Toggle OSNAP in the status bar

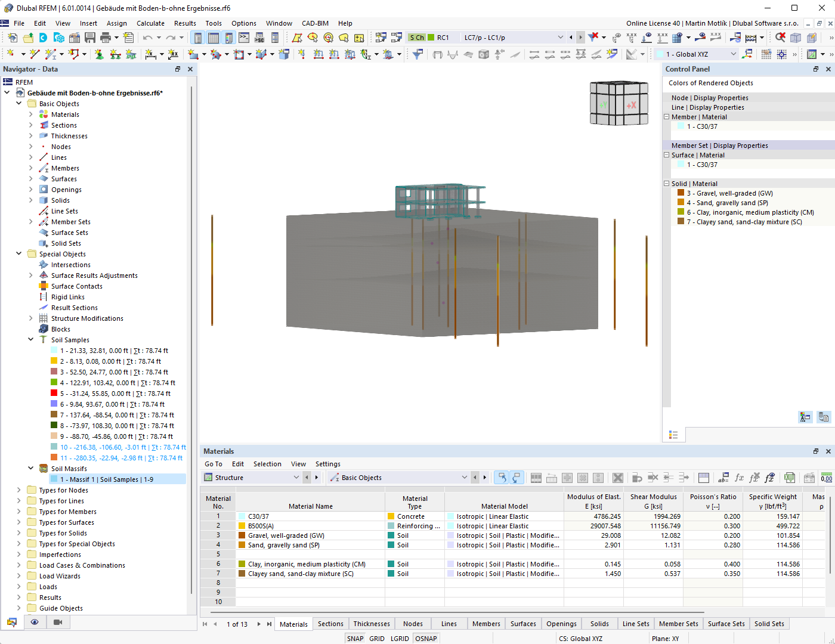pos(426,639)
